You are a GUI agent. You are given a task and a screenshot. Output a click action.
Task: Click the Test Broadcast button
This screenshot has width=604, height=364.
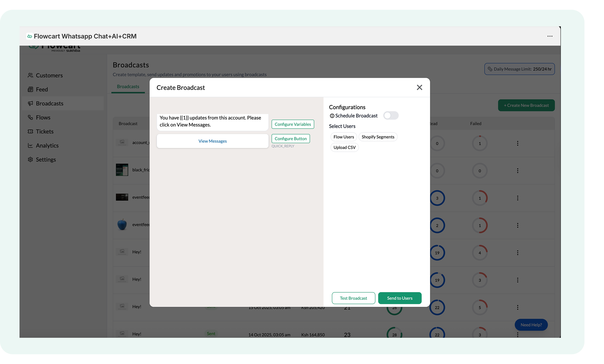coord(353,298)
